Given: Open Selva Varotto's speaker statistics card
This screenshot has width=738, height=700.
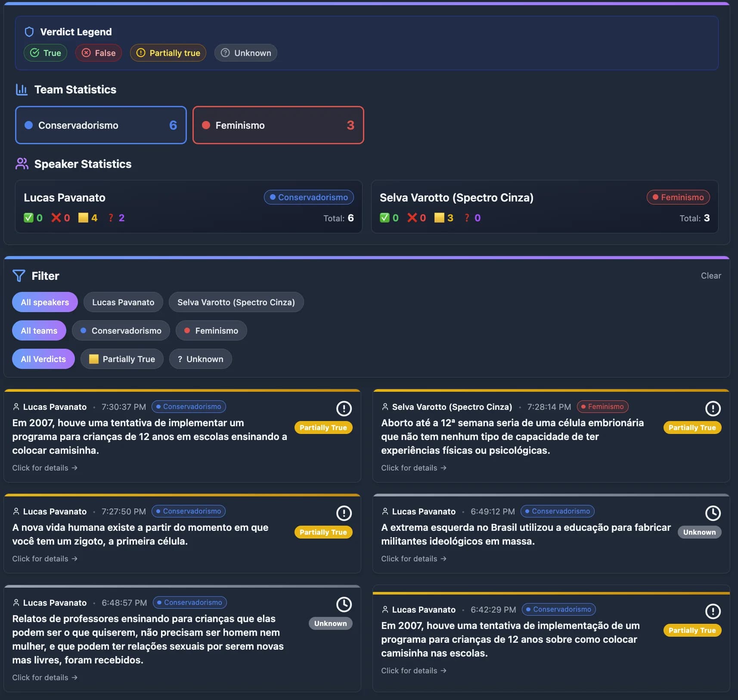Looking at the screenshot, I should coord(544,207).
